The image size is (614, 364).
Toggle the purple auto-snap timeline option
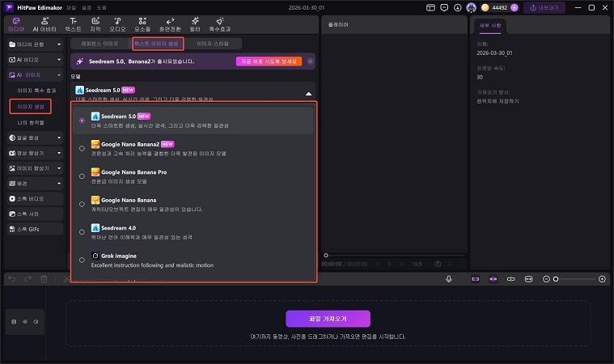pyautogui.click(x=493, y=279)
